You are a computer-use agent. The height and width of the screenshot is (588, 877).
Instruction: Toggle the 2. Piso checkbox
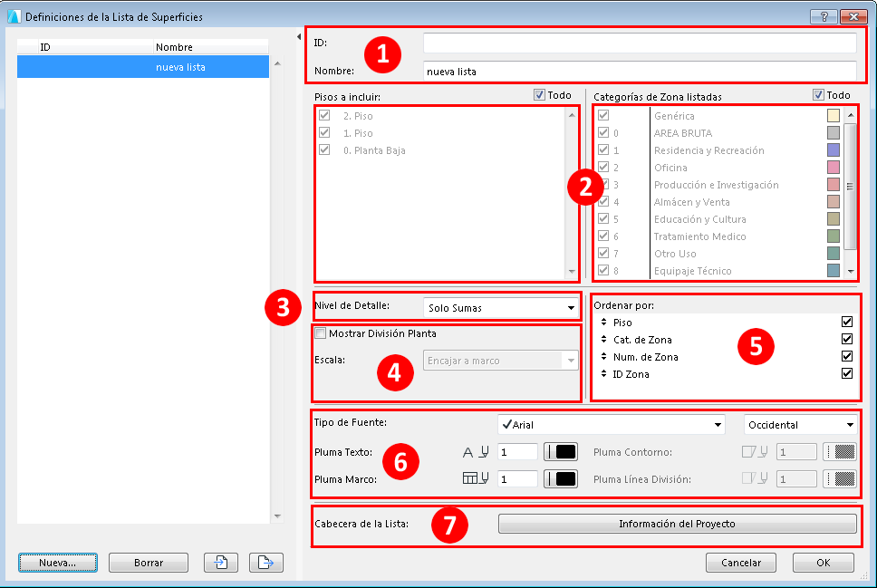click(324, 115)
